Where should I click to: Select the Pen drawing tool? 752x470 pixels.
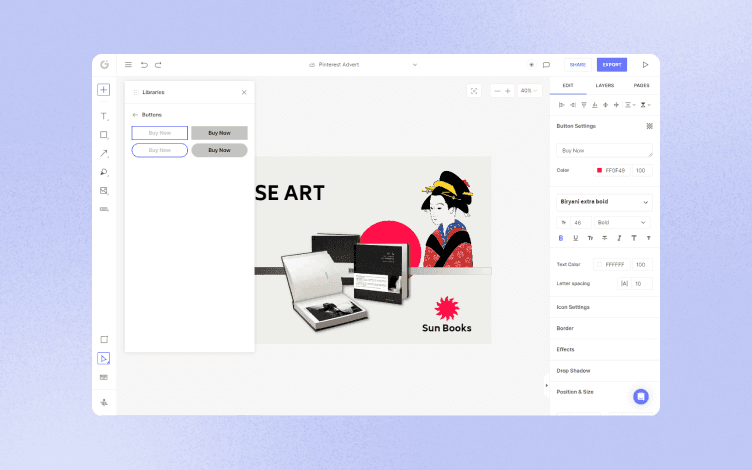click(104, 172)
